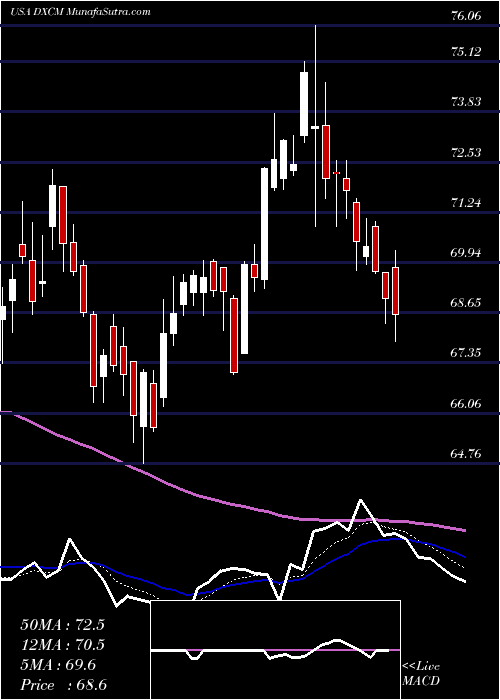Click the 64.76 price axis label

click(466, 454)
